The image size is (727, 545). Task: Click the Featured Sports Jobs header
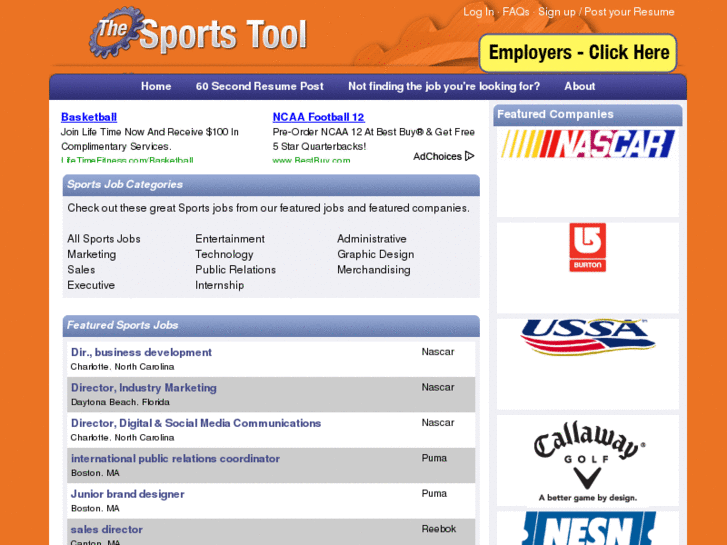pyautogui.click(x=271, y=326)
